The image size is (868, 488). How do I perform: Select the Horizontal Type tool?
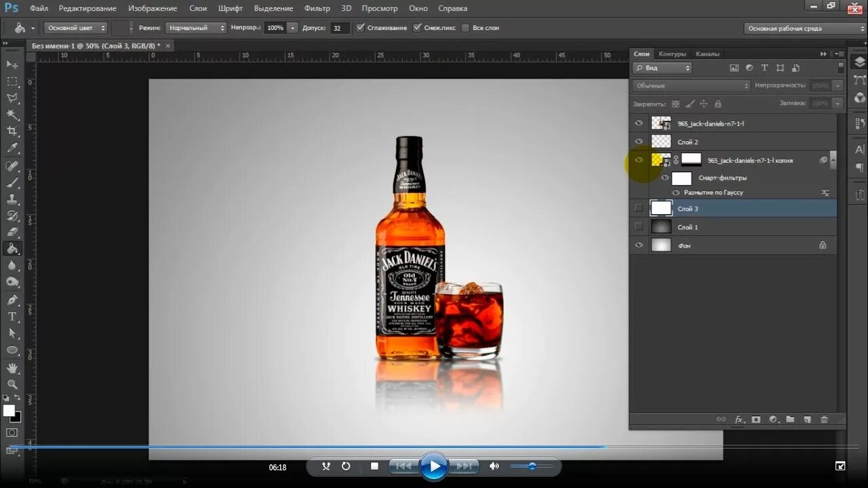[x=12, y=317]
